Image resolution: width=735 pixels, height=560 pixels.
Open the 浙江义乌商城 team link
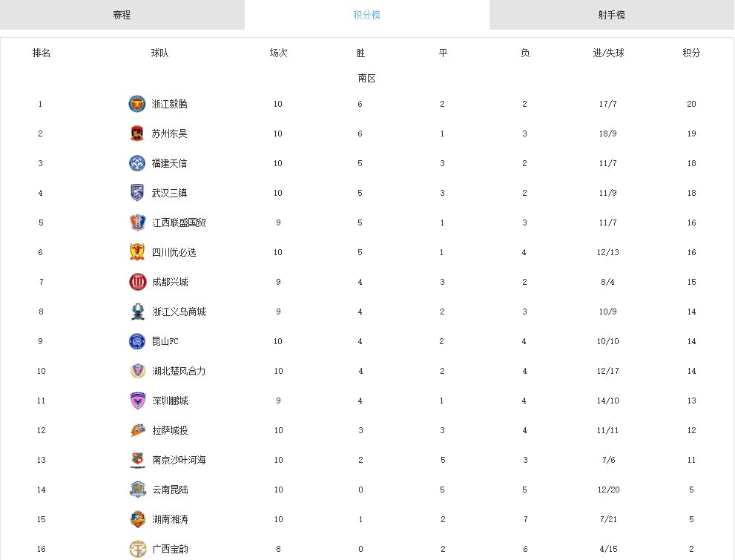179,312
